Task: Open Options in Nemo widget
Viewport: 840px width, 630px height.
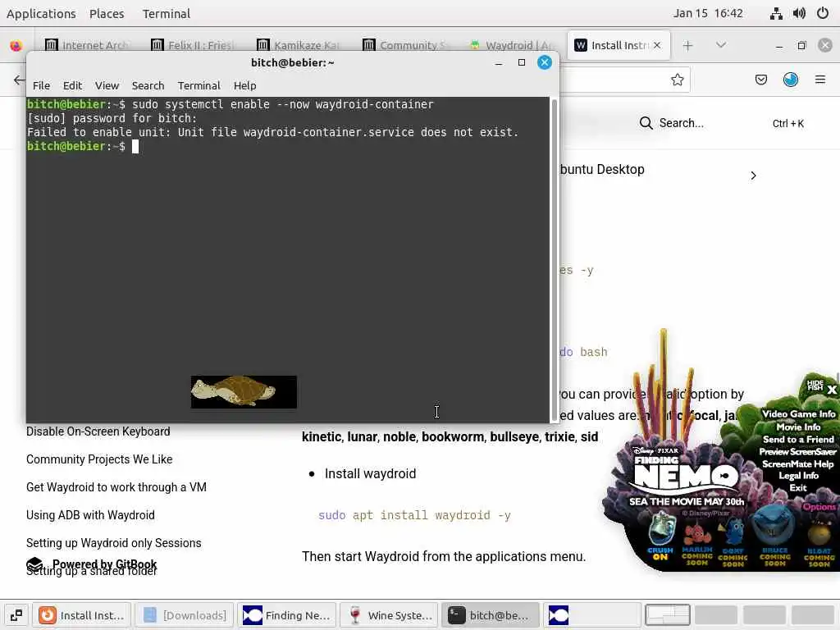Action: coord(819,506)
